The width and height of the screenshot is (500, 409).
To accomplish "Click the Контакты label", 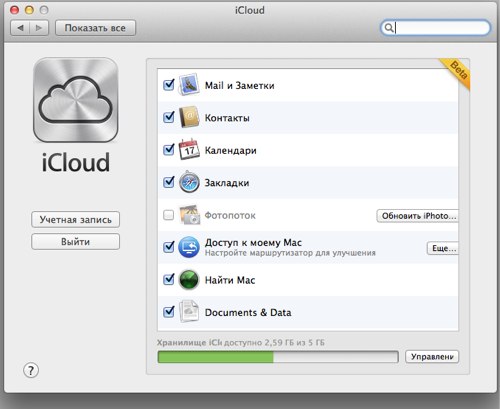I will (x=227, y=118).
